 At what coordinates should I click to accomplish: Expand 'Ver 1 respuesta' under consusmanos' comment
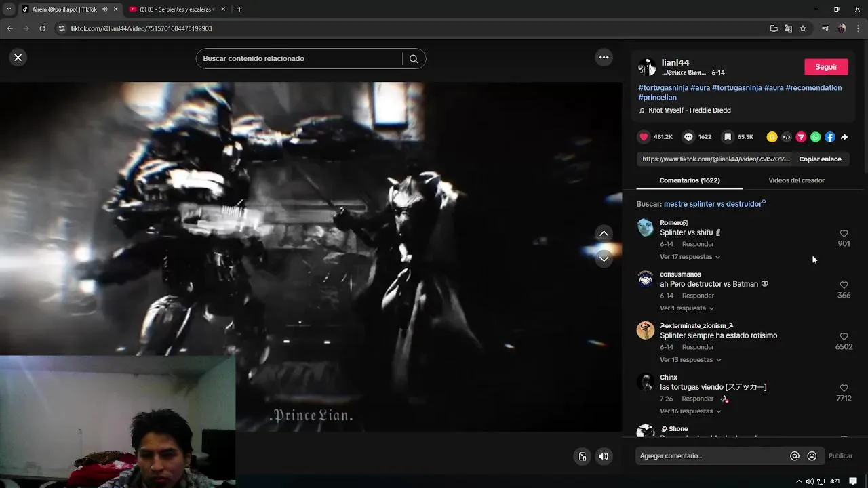pyautogui.click(x=686, y=308)
